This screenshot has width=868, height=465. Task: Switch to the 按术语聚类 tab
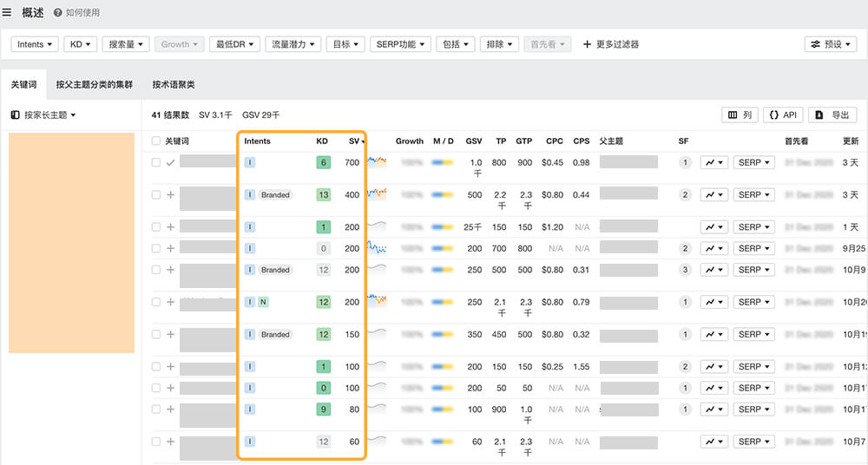point(174,85)
